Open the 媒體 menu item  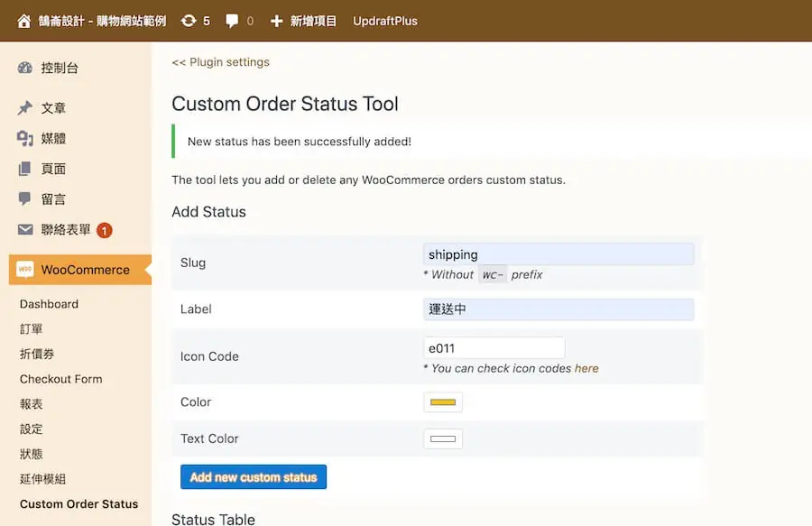[53, 138]
